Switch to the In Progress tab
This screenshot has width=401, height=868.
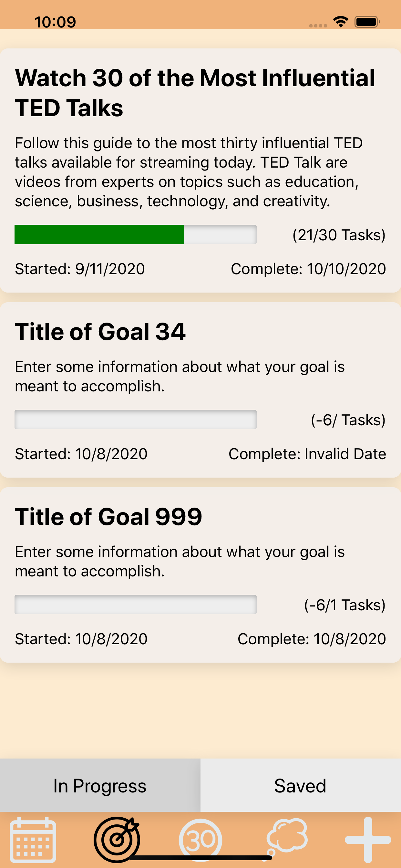pos(100,786)
